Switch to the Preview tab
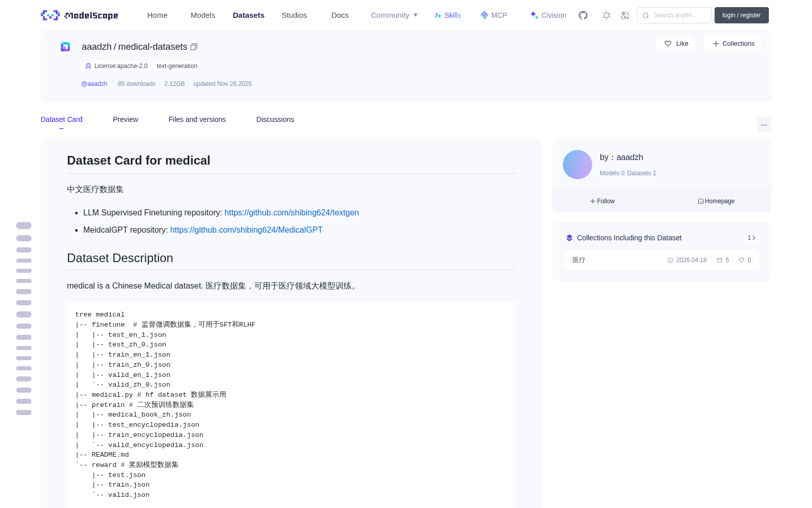 tap(125, 119)
